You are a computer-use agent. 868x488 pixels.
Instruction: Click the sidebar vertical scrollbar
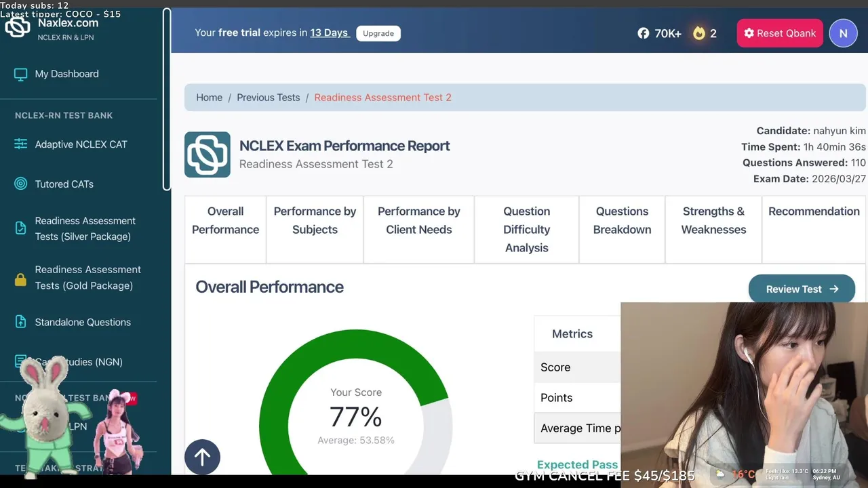pos(167,99)
